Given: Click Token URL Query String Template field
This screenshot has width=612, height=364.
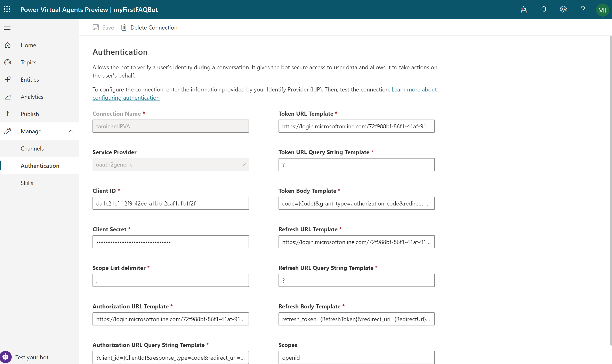Looking at the screenshot, I should pos(356,165).
